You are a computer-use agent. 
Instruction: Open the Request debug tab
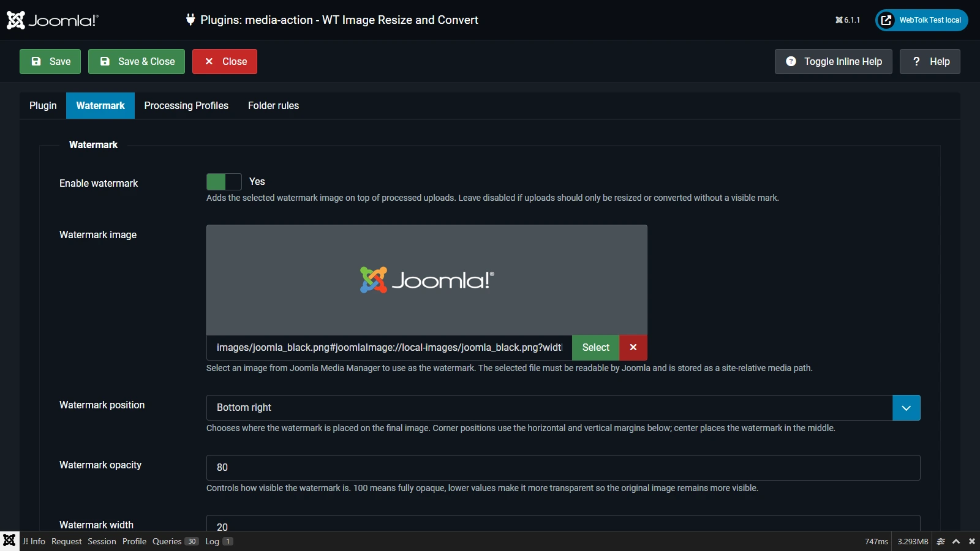tap(67, 541)
